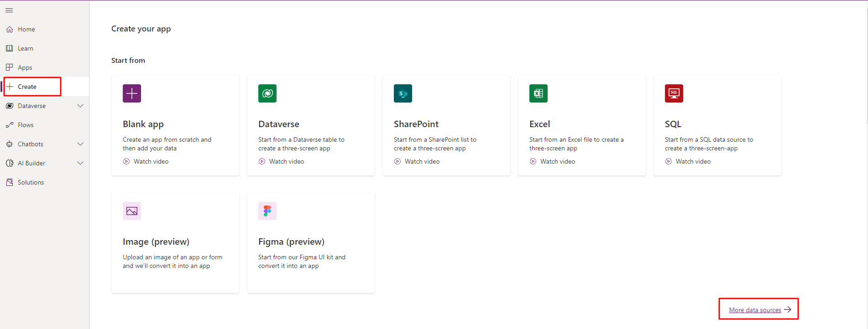Go to Home in the sidebar
868x329 pixels.
26,29
